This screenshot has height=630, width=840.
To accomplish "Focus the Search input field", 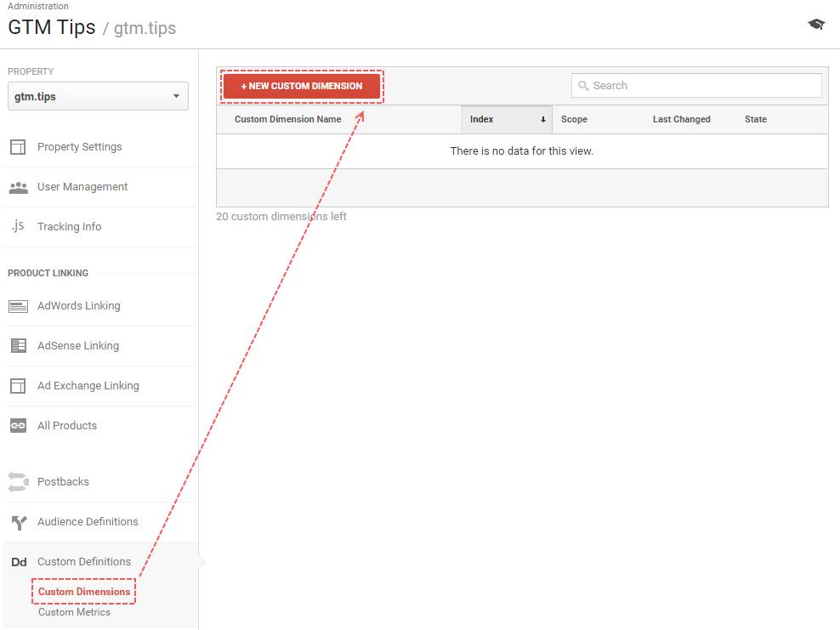I will click(x=696, y=86).
